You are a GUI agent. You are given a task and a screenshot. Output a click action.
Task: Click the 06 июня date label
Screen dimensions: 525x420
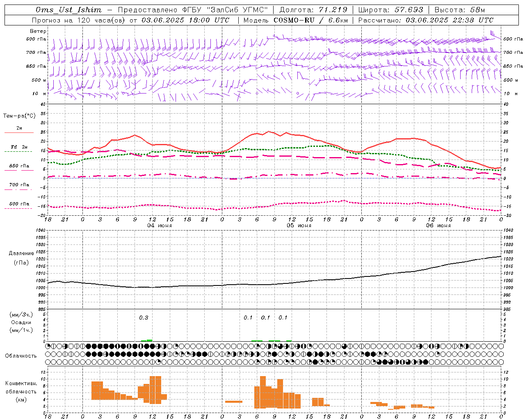(438, 226)
